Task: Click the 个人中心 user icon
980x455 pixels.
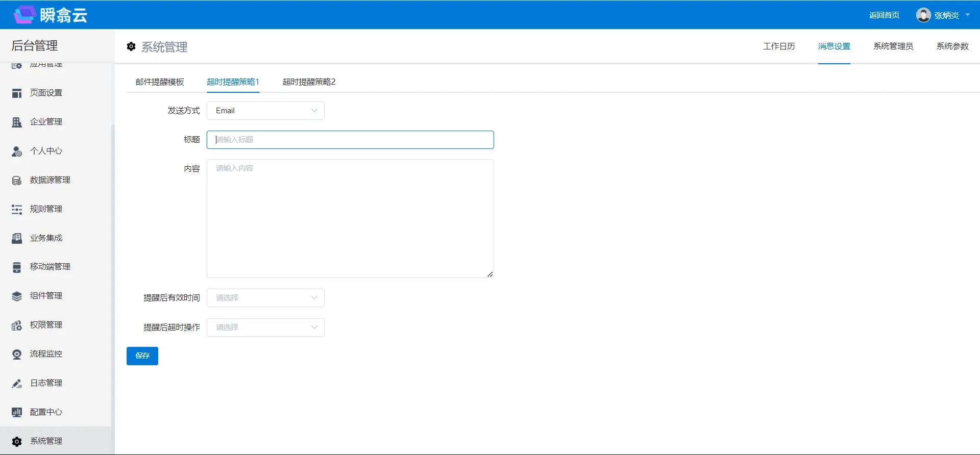Action: (17, 151)
